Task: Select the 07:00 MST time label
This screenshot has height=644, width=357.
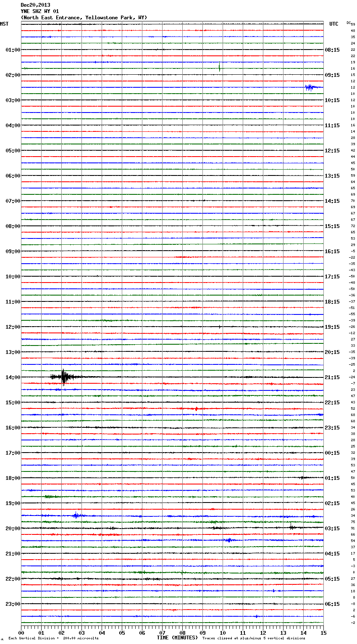Action: coord(13,201)
